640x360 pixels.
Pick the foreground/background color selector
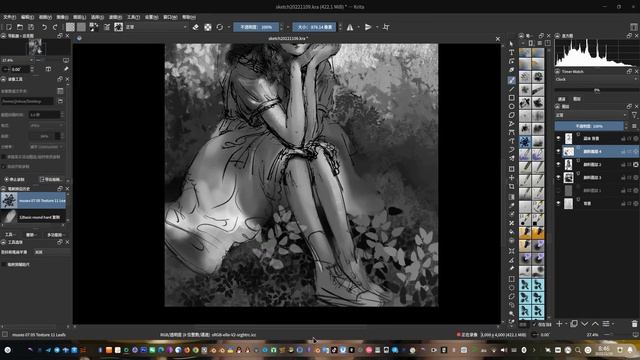93,27
